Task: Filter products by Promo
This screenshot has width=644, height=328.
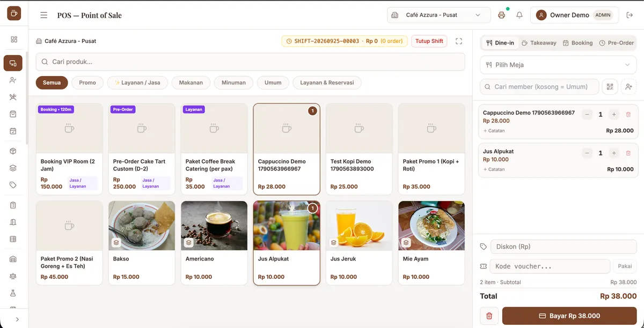Action: (x=87, y=83)
